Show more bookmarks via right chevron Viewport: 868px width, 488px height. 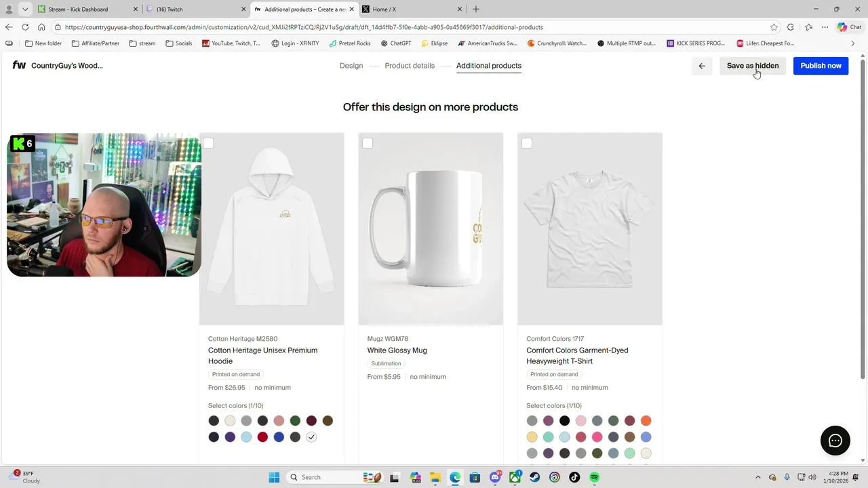(852, 43)
